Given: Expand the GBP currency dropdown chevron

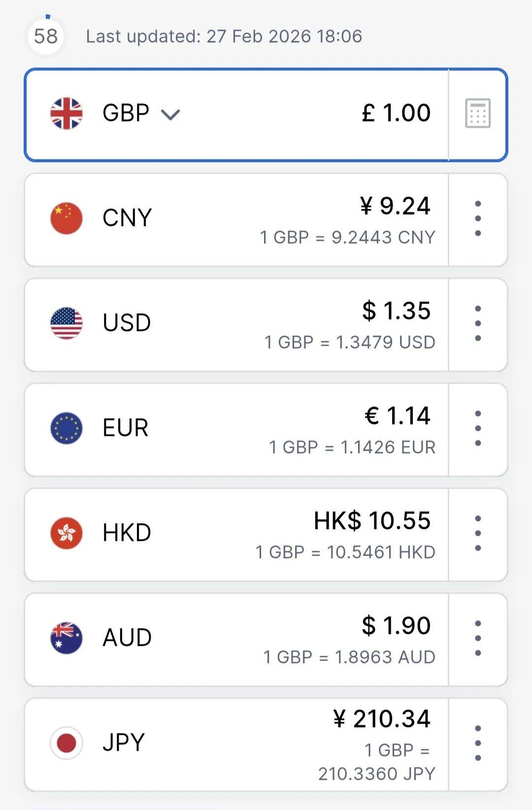Looking at the screenshot, I should [x=170, y=115].
